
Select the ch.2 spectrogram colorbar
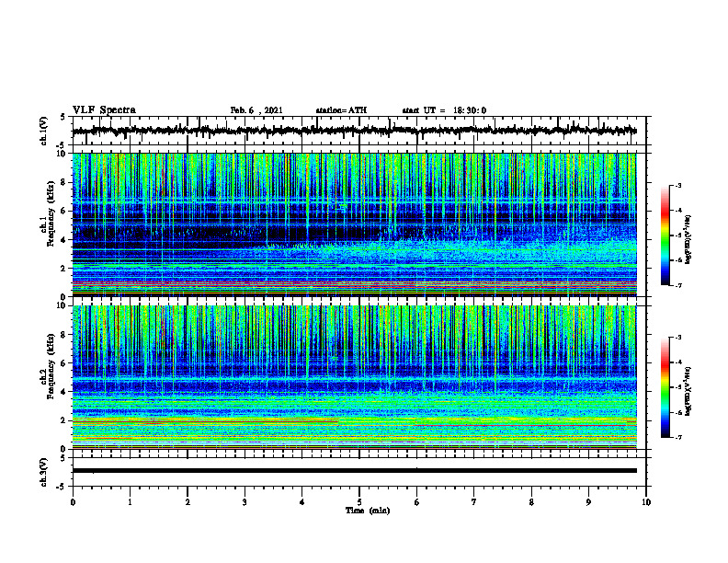(665, 387)
